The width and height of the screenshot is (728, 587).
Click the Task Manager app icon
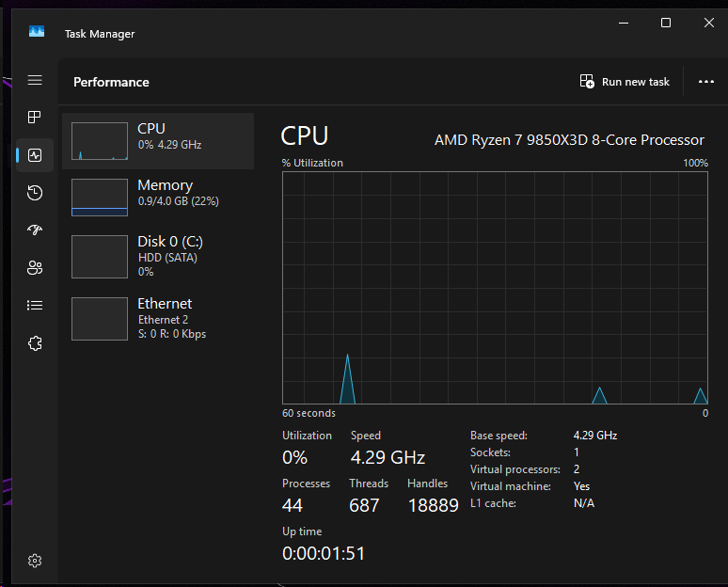coord(37,31)
